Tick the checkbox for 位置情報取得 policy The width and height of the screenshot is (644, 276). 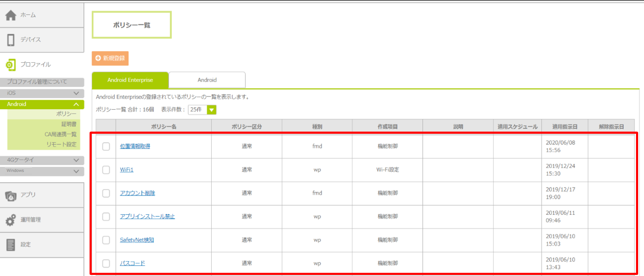click(106, 147)
